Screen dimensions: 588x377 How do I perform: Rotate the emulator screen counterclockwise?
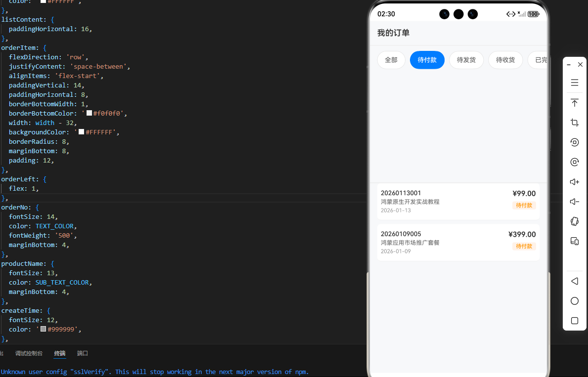coord(575,142)
